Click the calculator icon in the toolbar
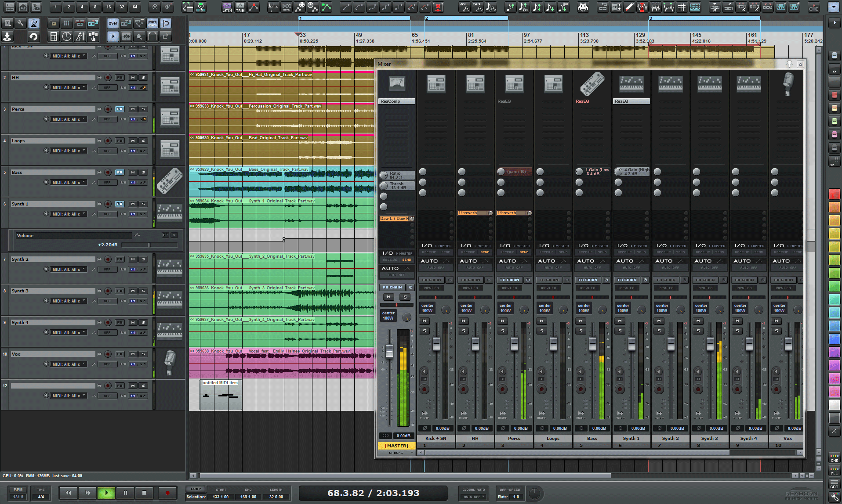This screenshot has width=842, height=504. click(54, 36)
